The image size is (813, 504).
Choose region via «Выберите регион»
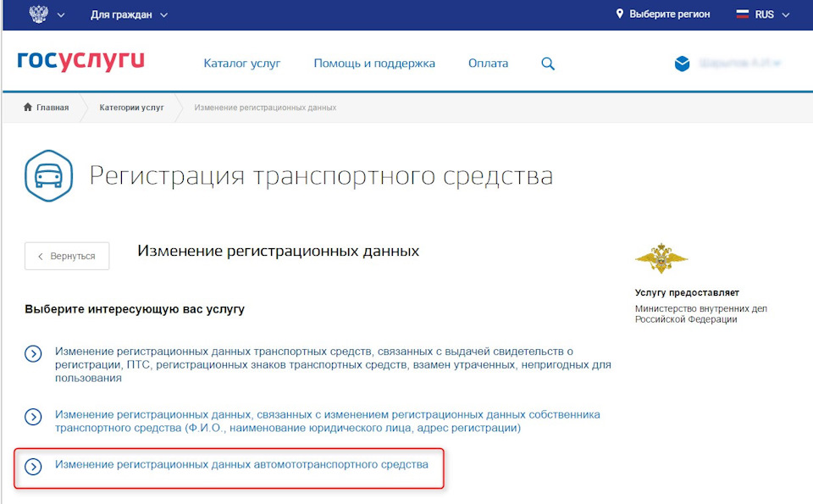pos(669,14)
